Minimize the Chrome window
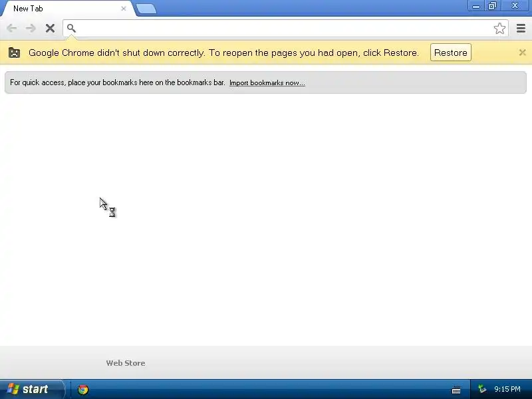The width and height of the screenshot is (532, 399). [x=476, y=6]
